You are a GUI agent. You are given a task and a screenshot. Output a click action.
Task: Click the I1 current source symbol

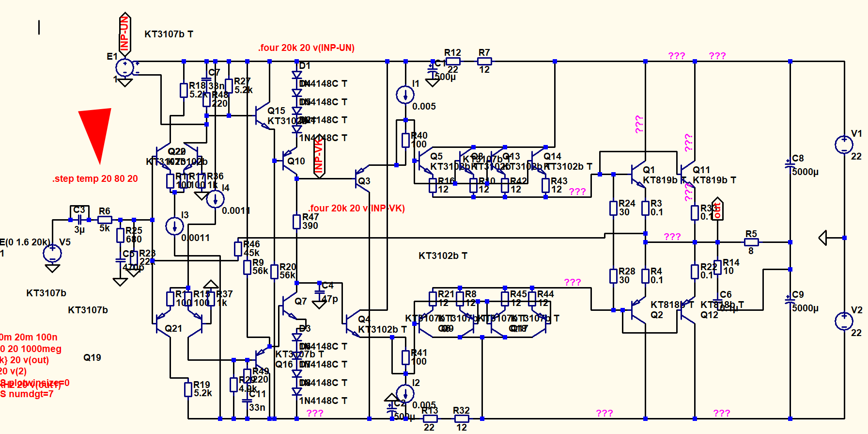(405, 95)
